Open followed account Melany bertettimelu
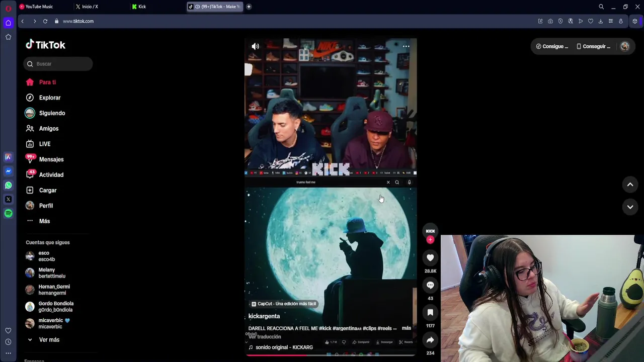 pyautogui.click(x=45, y=273)
